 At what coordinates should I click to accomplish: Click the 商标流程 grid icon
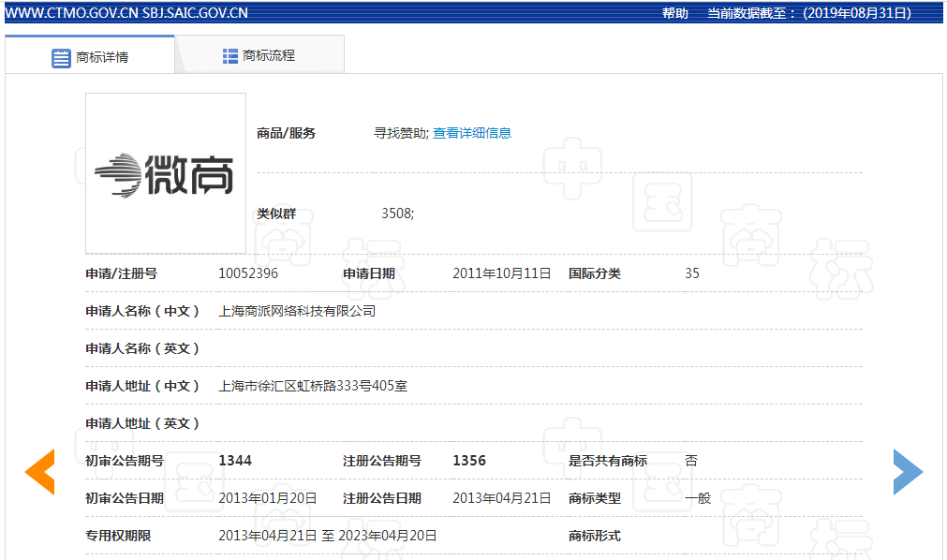click(x=230, y=56)
